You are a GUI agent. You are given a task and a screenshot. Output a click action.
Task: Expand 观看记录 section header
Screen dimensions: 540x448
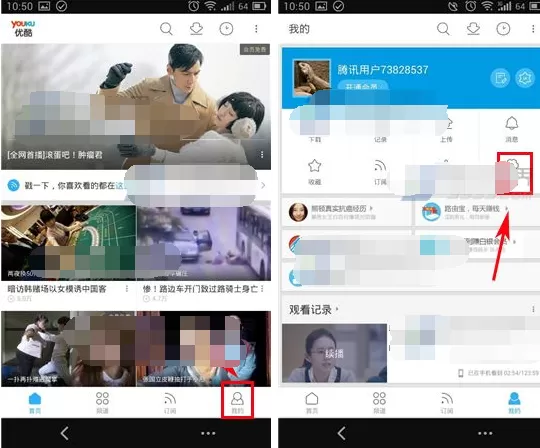click(x=314, y=310)
